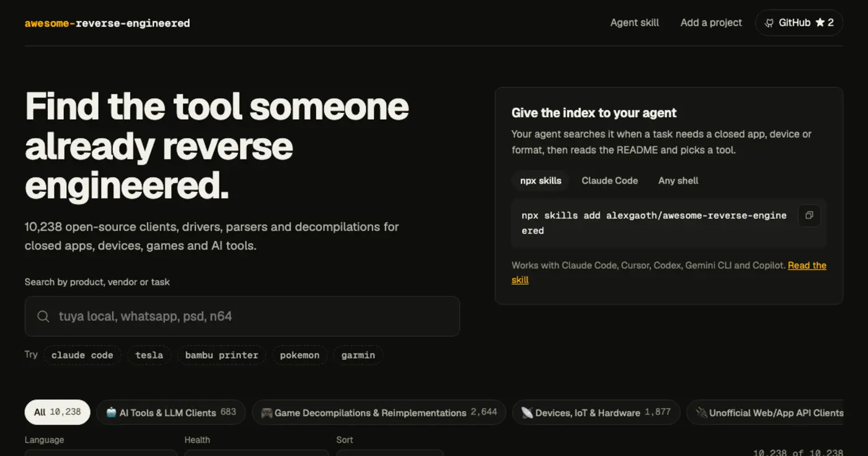Click the "Find the tool someone already reverse engineered" headline
868x456 pixels.
[x=217, y=147]
